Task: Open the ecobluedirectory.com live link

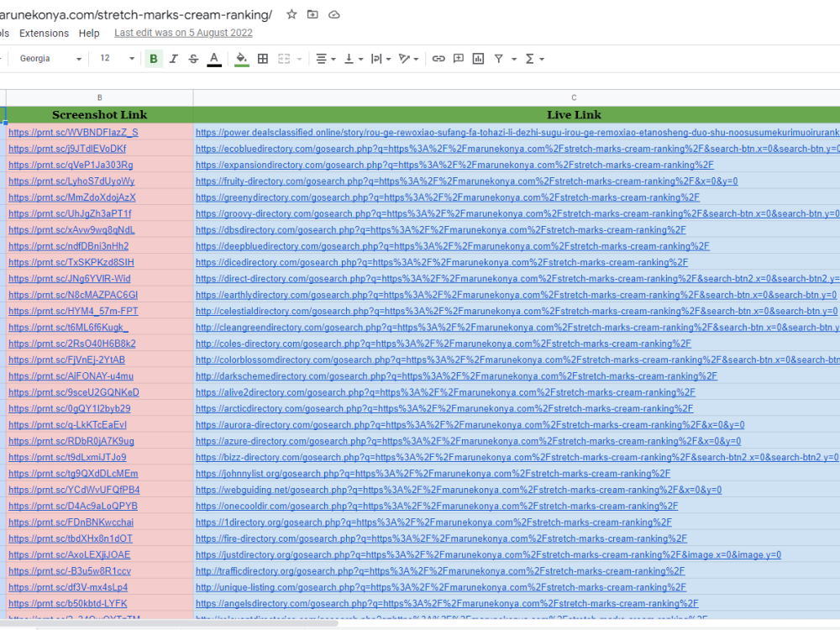Action: (x=517, y=149)
